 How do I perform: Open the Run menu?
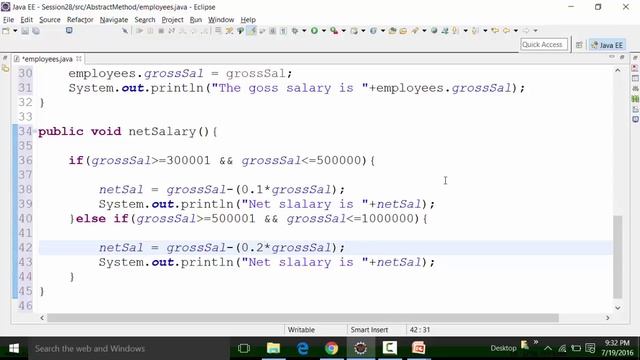[x=196, y=20]
